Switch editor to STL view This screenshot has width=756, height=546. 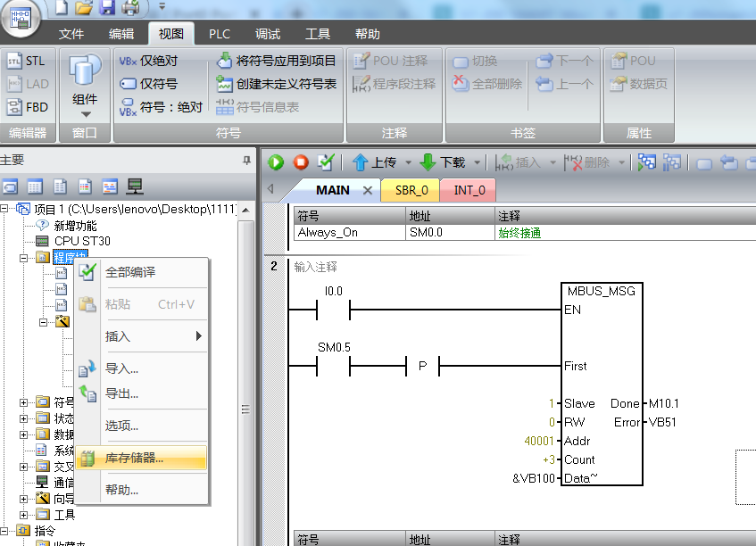tap(27, 61)
